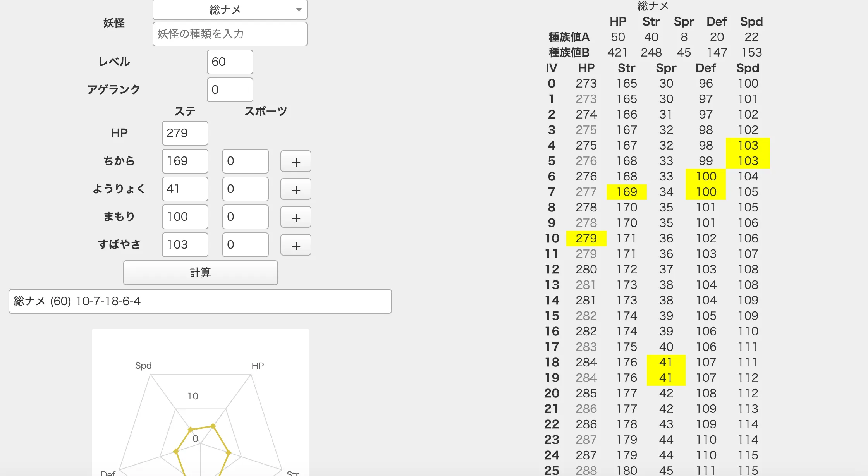Click the HP axis label on radar chart
The height and width of the screenshot is (476, 868).
coord(258,366)
